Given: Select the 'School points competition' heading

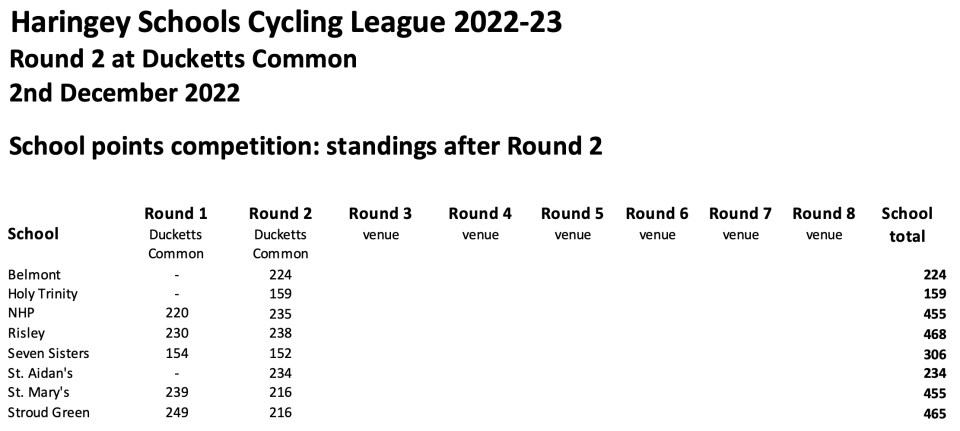Looking at the screenshot, I should pyautogui.click(x=305, y=147).
